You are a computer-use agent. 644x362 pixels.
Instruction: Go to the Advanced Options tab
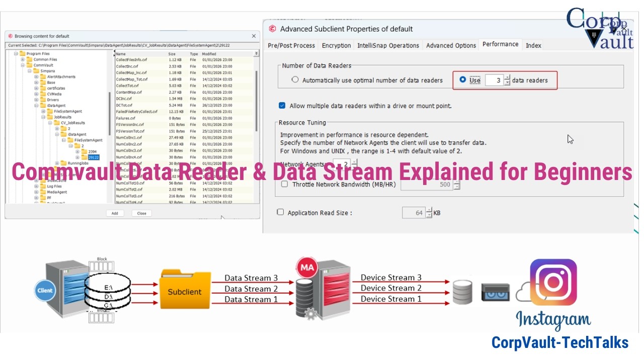(x=451, y=45)
